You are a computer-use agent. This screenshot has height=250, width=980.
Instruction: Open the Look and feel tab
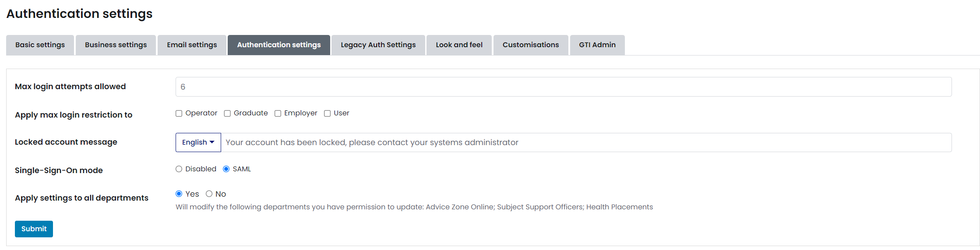click(x=459, y=45)
